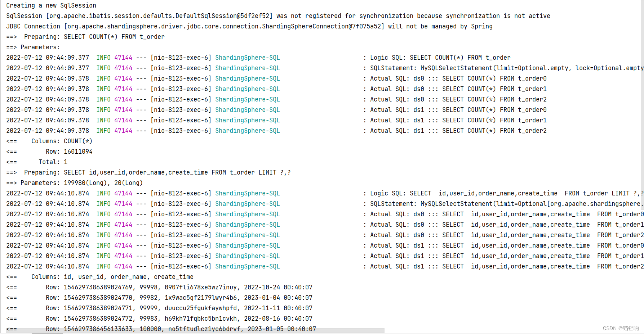
Task: Click the ShardingSphereConnection@7f075a52 text
Action: click(321, 26)
